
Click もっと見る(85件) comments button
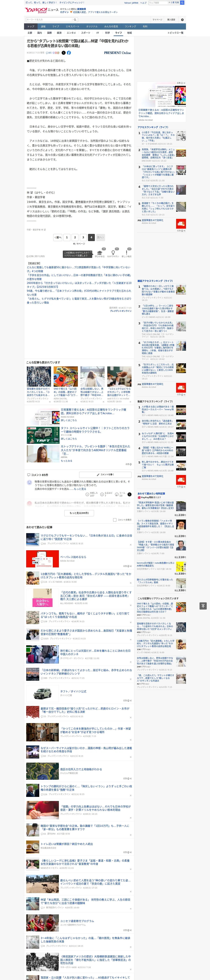79,513
